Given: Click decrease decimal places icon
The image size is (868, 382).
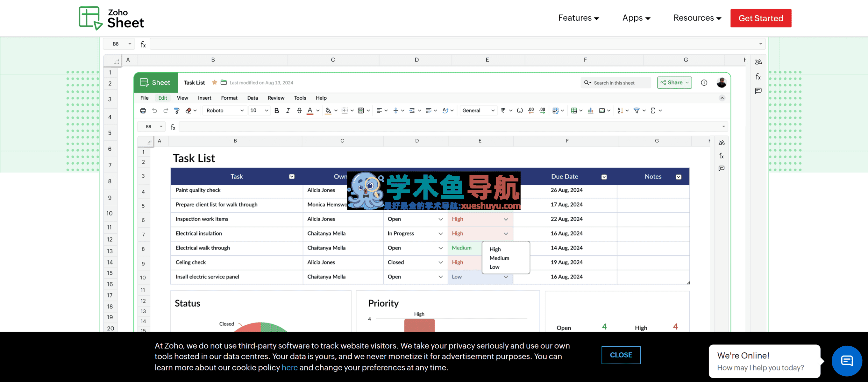Looking at the screenshot, I should tap(531, 110).
